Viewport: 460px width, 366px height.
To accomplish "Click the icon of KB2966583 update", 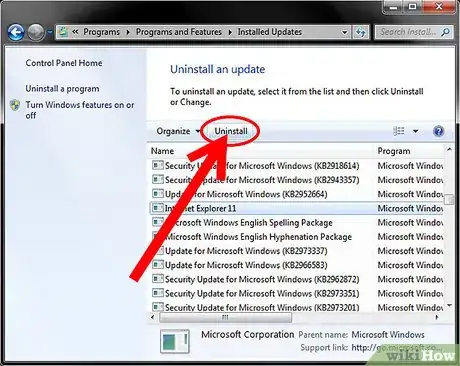I will (158, 264).
